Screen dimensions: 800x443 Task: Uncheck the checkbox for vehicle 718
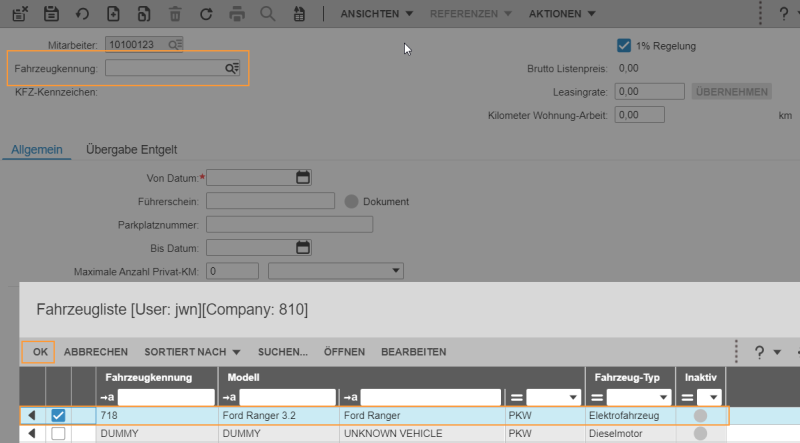point(58,415)
